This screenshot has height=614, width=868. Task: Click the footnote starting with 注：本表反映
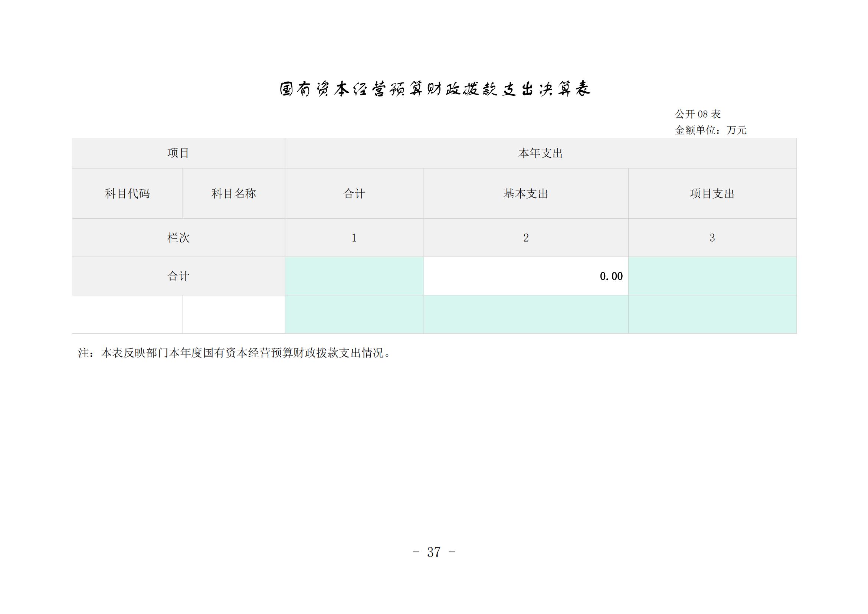tap(235, 353)
